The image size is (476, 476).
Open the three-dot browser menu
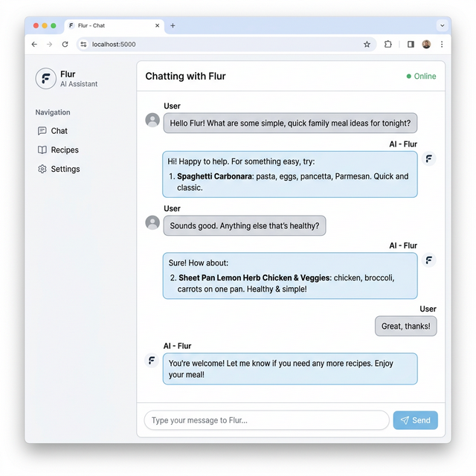442,45
